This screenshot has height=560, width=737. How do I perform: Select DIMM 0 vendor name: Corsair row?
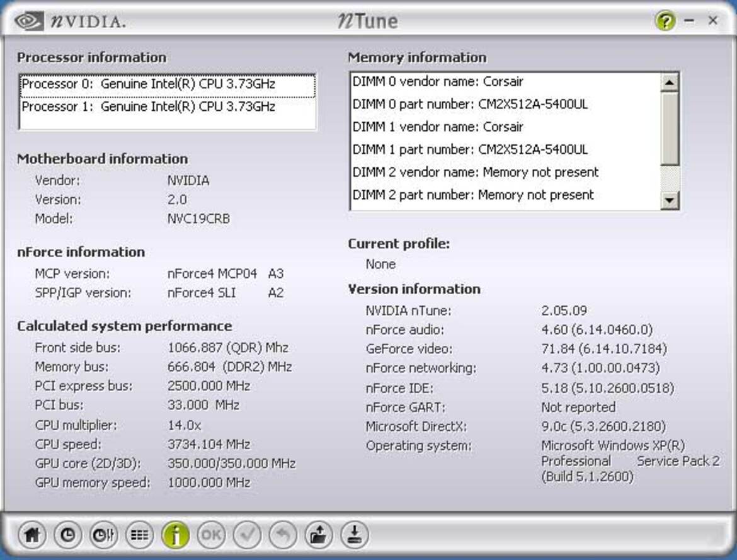click(x=505, y=82)
